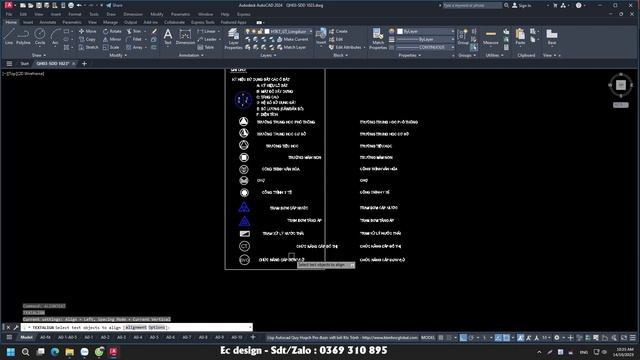The width and height of the screenshot is (640, 360).
Task: Activate the Fillet command
Action: 134,39
